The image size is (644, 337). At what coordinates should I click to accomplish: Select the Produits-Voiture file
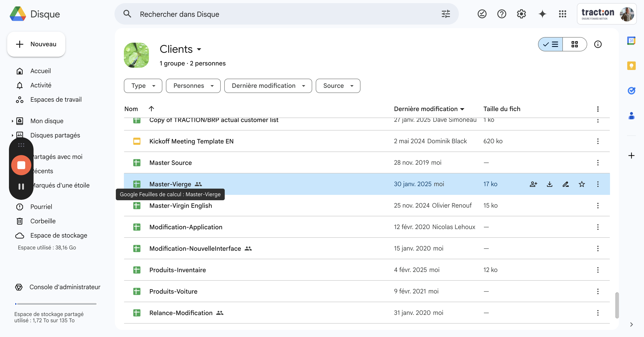pyautogui.click(x=367, y=291)
